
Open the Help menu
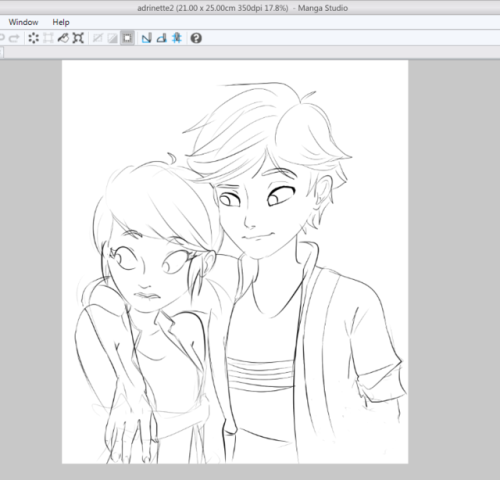pos(61,22)
